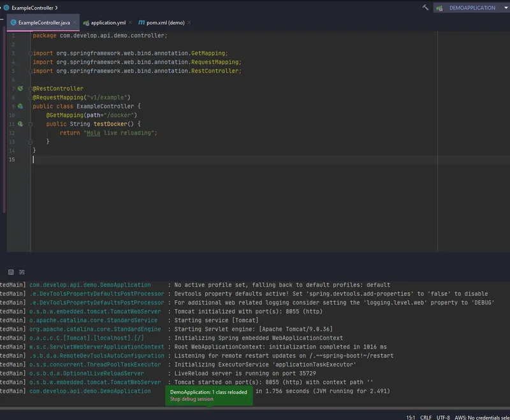
Task: Click the console layout icon in debug panel
Action: click(x=11, y=272)
